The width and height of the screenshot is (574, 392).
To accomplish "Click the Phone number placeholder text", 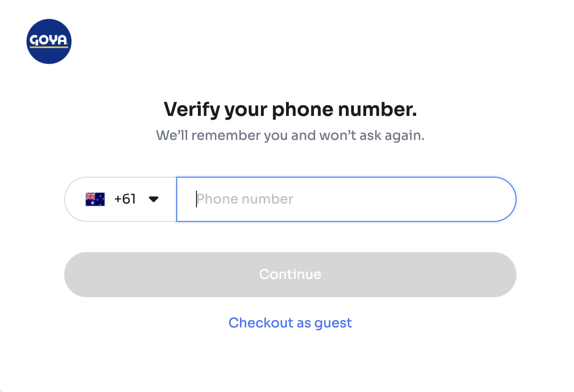I will [245, 199].
